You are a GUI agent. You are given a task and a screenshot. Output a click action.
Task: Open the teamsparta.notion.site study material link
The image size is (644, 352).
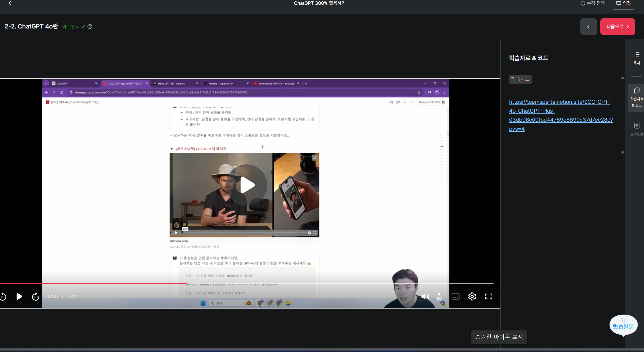[x=561, y=115]
